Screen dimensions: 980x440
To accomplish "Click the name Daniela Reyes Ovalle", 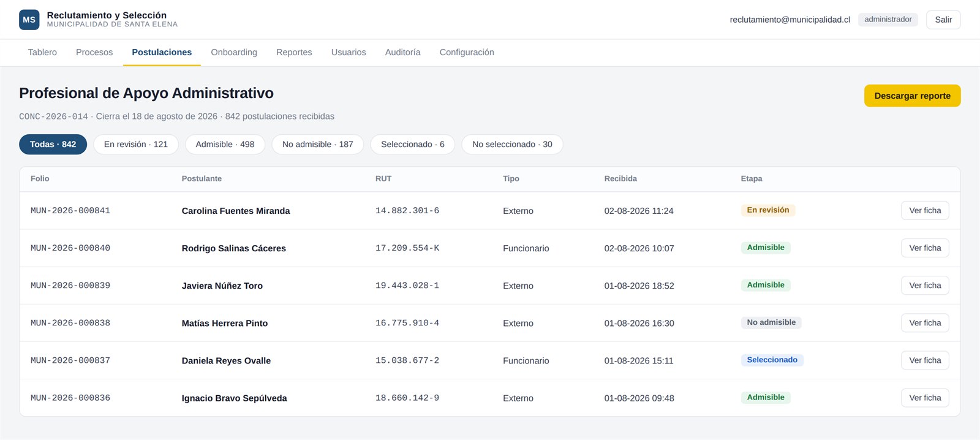I will tap(226, 360).
